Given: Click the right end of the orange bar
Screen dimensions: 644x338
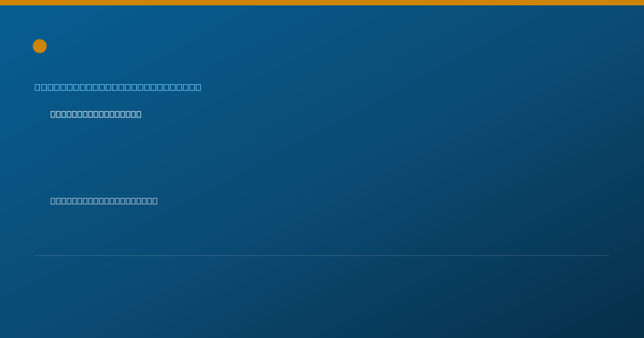Looking at the screenshot, I should (642, 3).
